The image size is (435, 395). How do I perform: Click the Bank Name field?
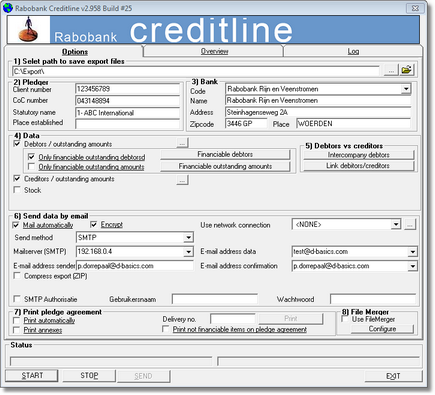coord(318,100)
